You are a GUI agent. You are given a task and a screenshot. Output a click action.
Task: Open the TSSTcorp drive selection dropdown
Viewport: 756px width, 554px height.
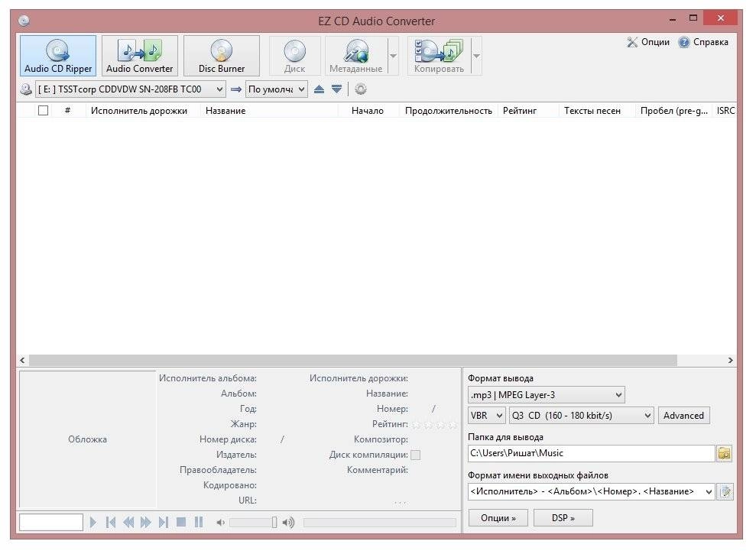[130, 89]
